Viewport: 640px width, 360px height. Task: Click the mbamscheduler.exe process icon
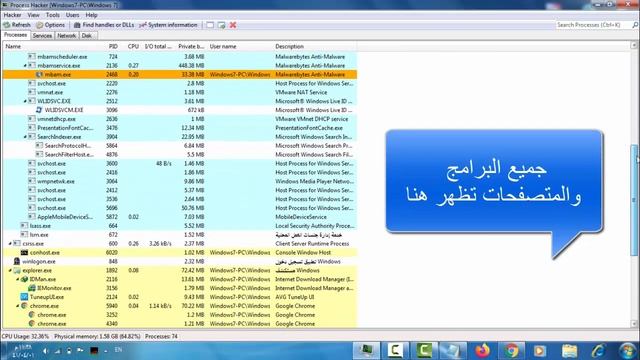click(x=31, y=57)
